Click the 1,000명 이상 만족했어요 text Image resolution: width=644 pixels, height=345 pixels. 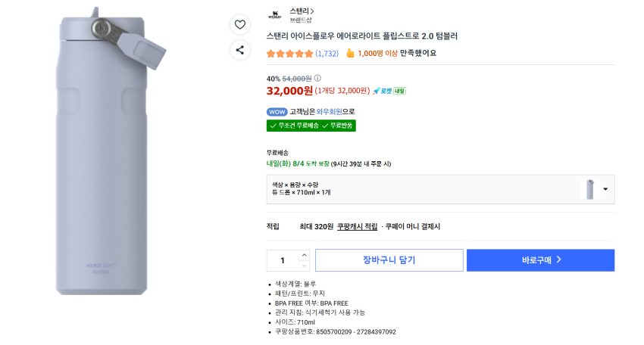click(x=397, y=53)
